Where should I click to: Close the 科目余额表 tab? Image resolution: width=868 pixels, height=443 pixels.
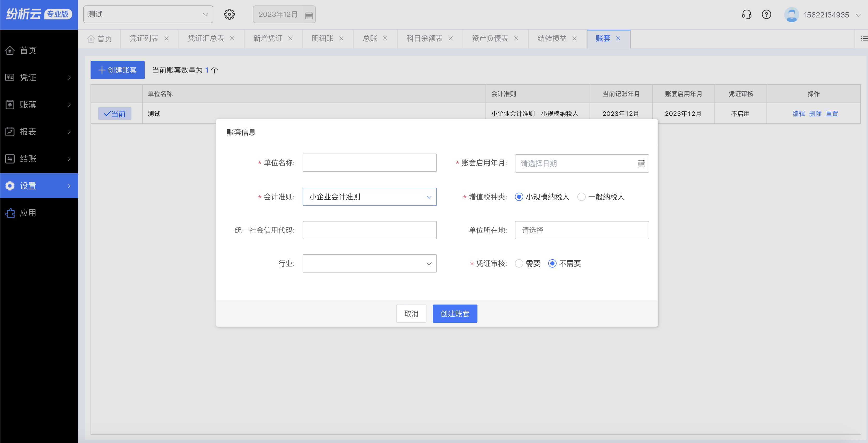tap(450, 39)
